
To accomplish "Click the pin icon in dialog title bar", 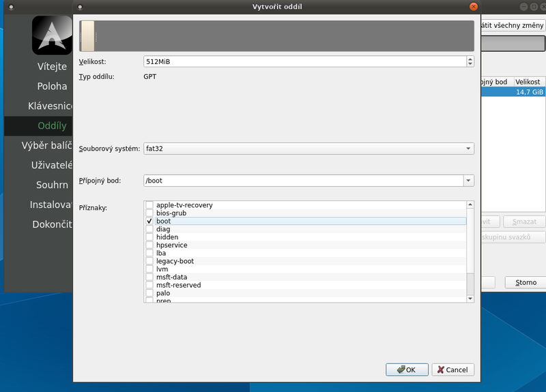I will tap(81, 7).
